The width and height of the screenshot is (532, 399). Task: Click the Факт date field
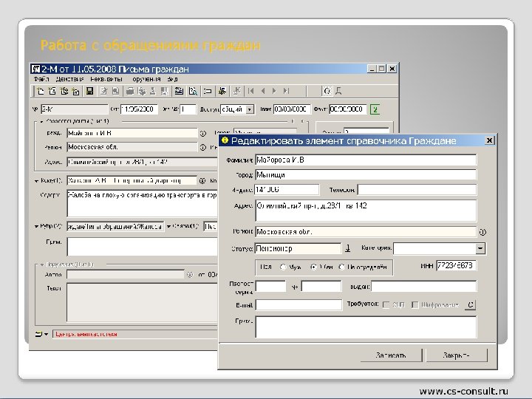point(348,109)
